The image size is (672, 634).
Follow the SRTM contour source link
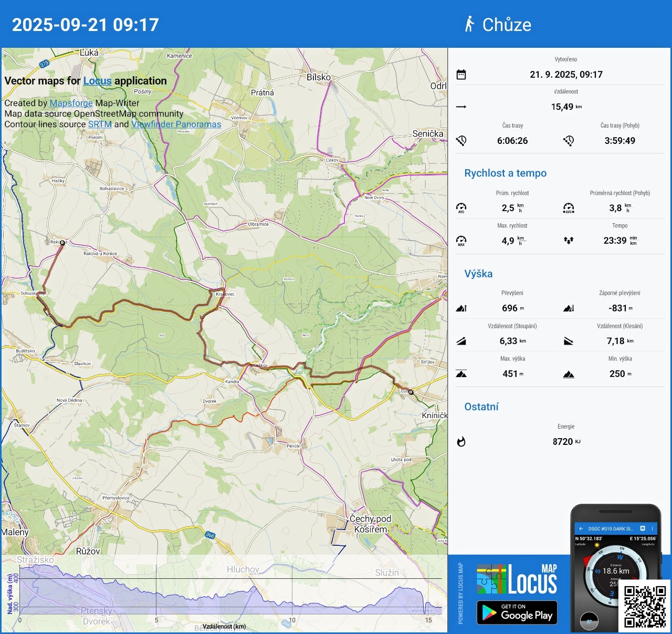coord(100,124)
